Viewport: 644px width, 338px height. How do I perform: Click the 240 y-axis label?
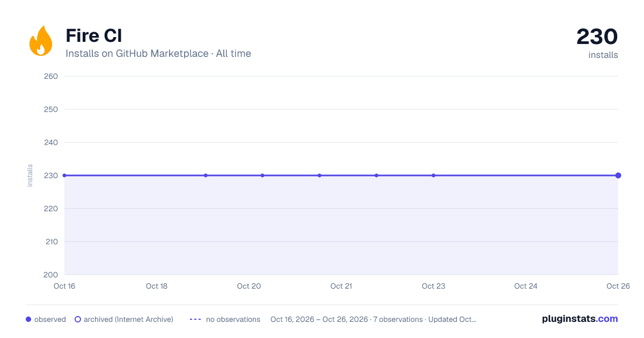point(51,142)
